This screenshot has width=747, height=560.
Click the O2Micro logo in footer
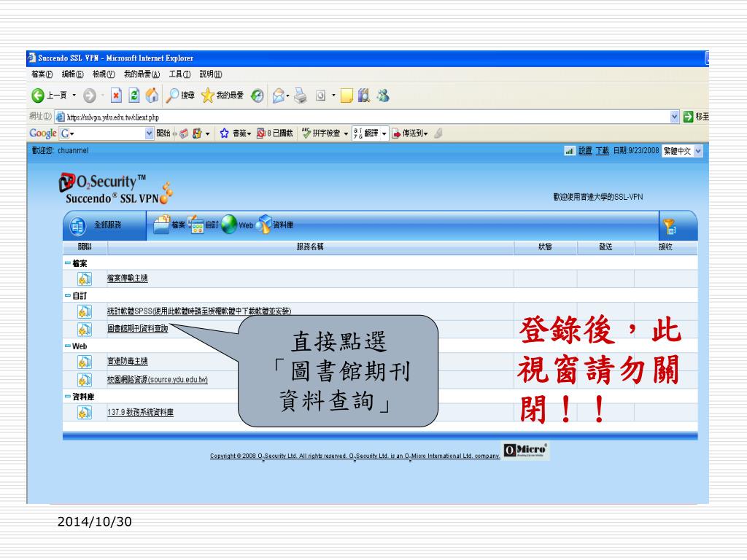point(526,451)
